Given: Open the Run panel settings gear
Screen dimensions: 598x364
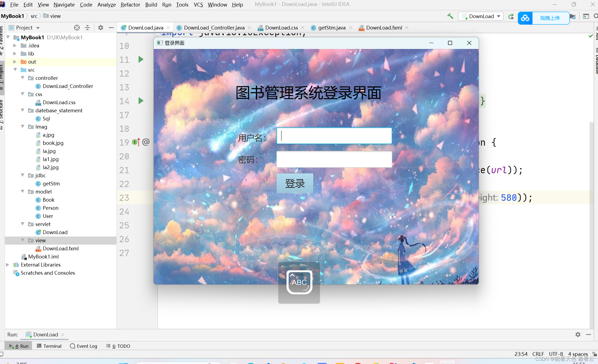Looking at the screenshot, I should point(578,335).
